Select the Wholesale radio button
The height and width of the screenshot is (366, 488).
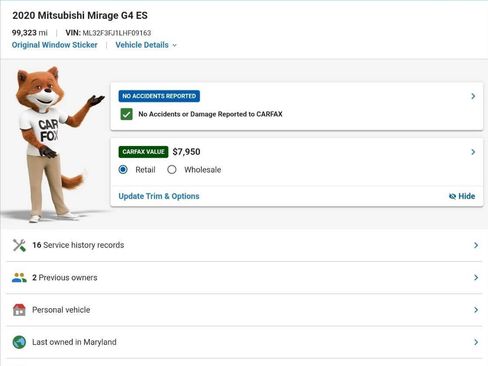click(x=172, y=170)
